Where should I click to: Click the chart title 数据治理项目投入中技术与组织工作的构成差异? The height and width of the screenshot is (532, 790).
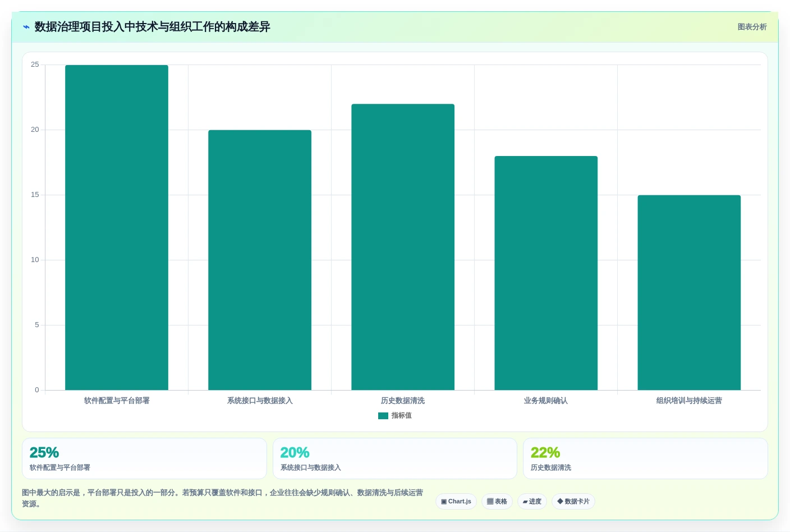(153, 27)
